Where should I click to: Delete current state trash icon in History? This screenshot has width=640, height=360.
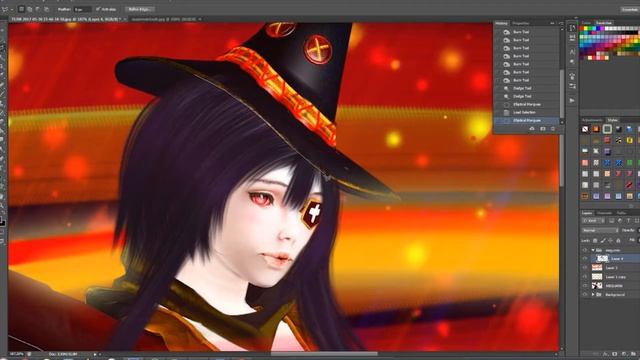click(553, 129)
